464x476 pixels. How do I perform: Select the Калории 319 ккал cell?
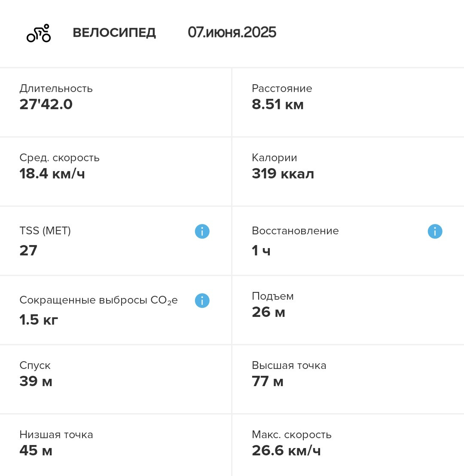(348, 172)
